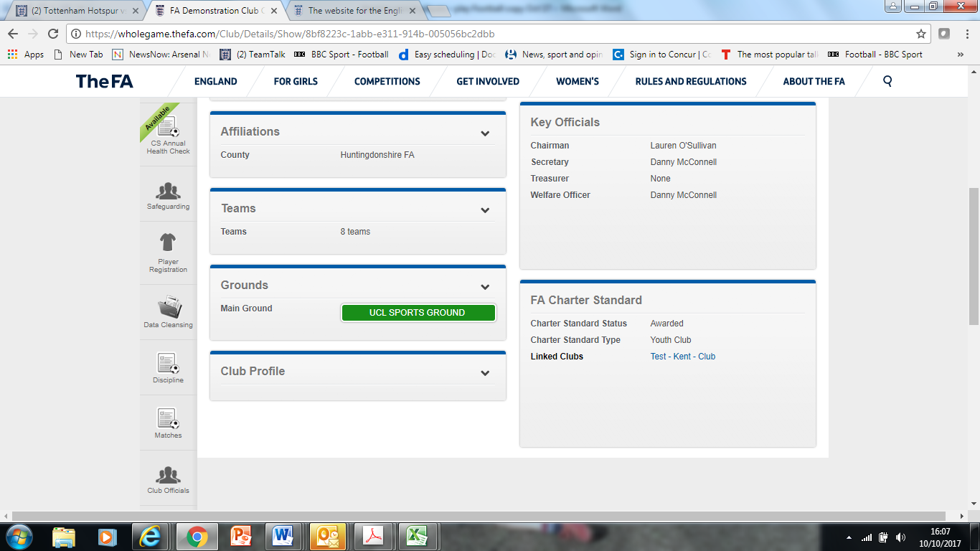Open the Safeguarding sidebar icon
Screen dimensions: 980x551
pos(168,192)
